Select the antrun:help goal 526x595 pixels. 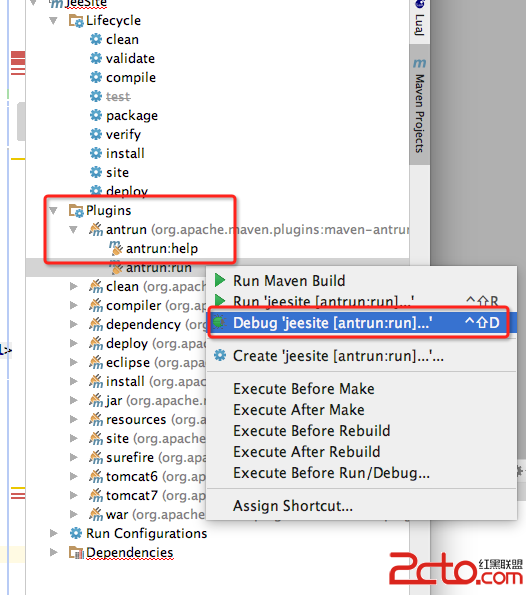(162, 249)
